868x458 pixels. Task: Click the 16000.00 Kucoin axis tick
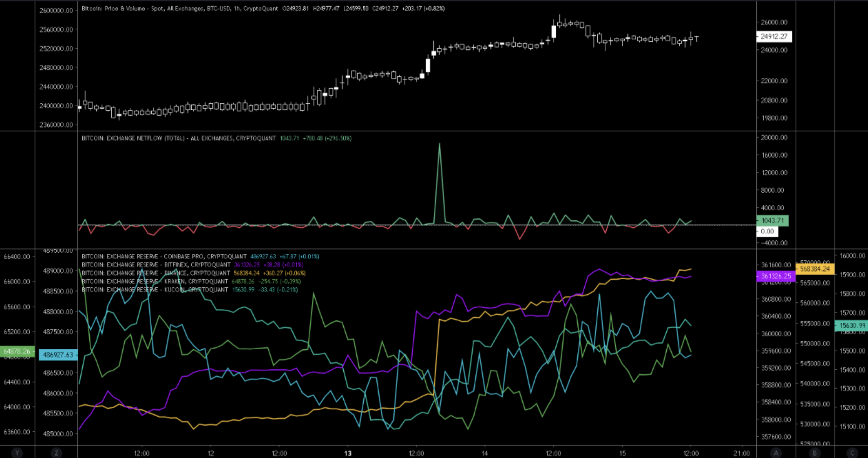[x=852, y=256]
